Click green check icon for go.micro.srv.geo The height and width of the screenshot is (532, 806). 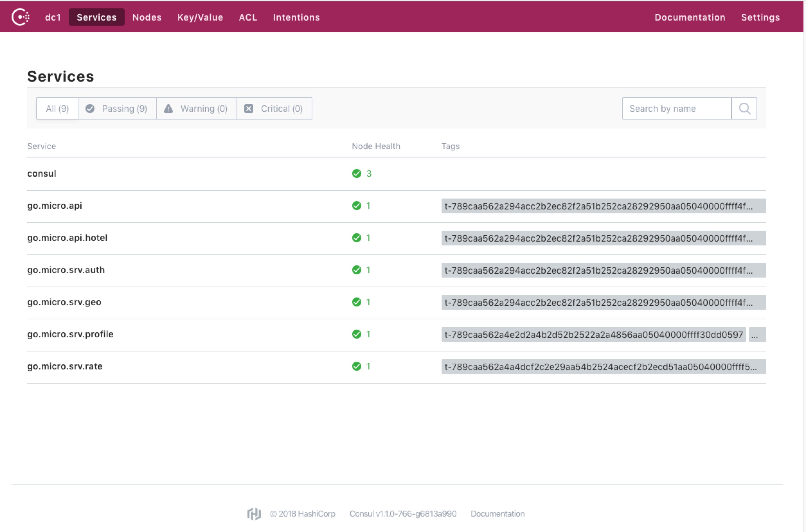pos(357,302)
